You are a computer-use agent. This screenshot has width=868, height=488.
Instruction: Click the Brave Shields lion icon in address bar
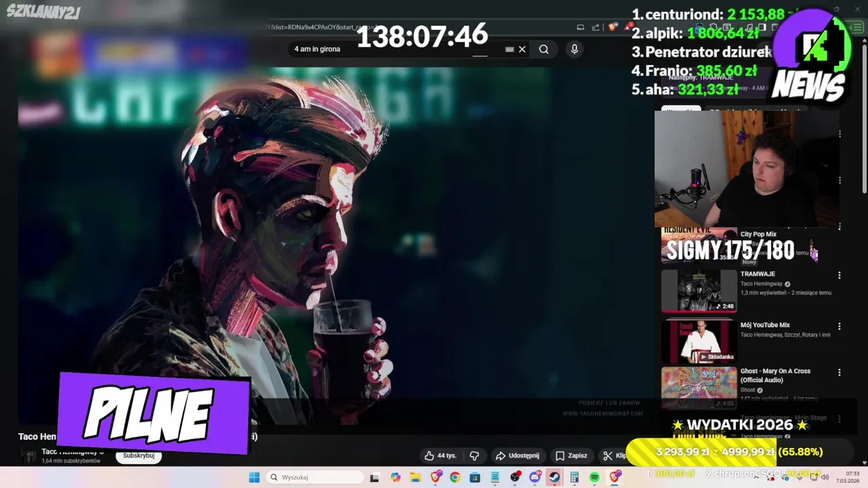point(613,27)
